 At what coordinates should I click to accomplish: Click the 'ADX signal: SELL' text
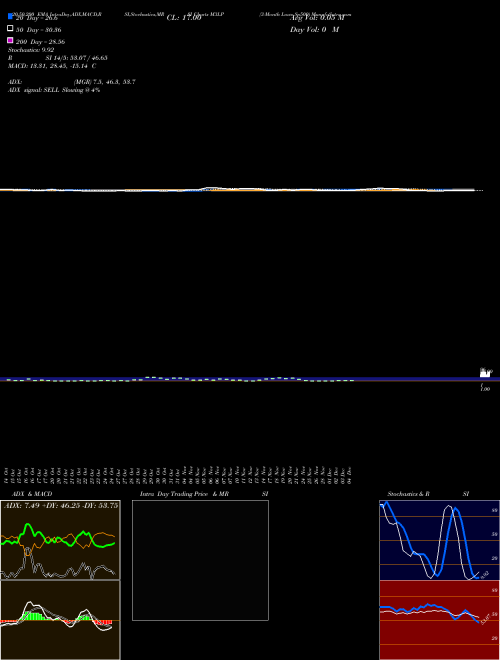pyautogui.click(x=54, y=90)
